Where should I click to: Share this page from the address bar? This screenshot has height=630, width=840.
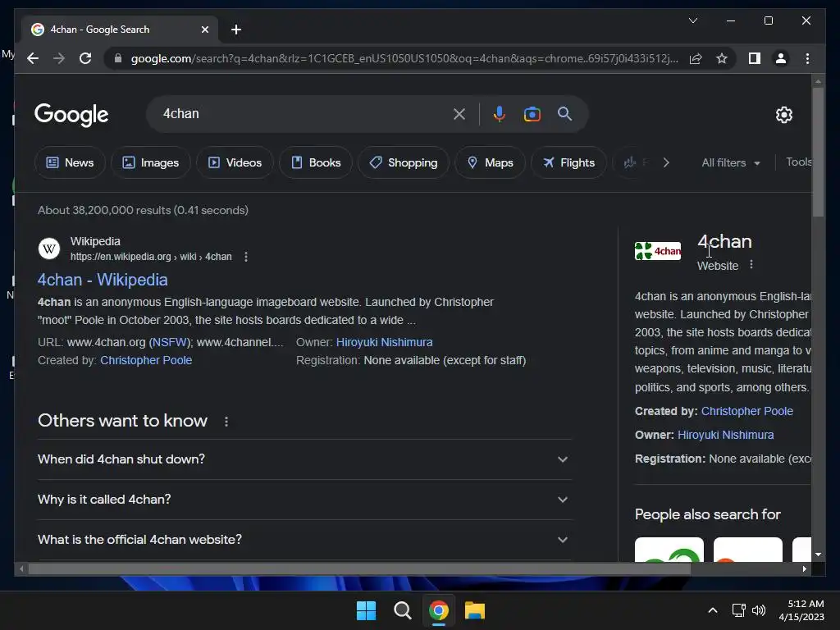coord(696,58)
